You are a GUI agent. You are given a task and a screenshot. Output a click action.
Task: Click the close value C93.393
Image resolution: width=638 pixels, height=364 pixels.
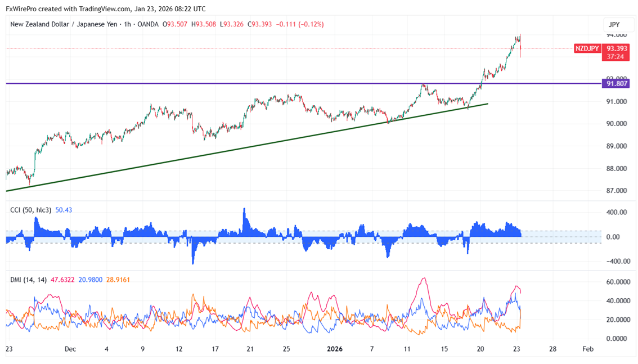tap(259, 24)
